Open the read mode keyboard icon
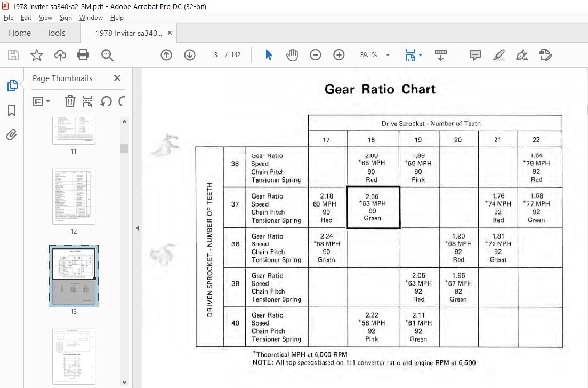The width and height of the screenshot is (588, 388). click(x=441, y=55)
